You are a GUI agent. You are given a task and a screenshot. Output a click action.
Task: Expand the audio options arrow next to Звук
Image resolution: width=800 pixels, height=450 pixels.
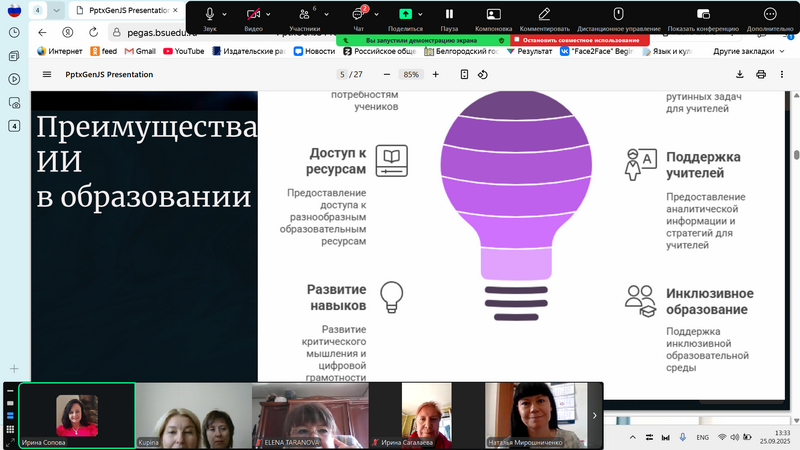pos(226,15)
